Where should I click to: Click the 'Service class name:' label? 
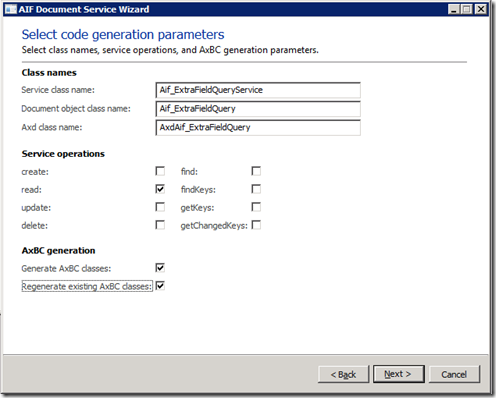(58, 90)
